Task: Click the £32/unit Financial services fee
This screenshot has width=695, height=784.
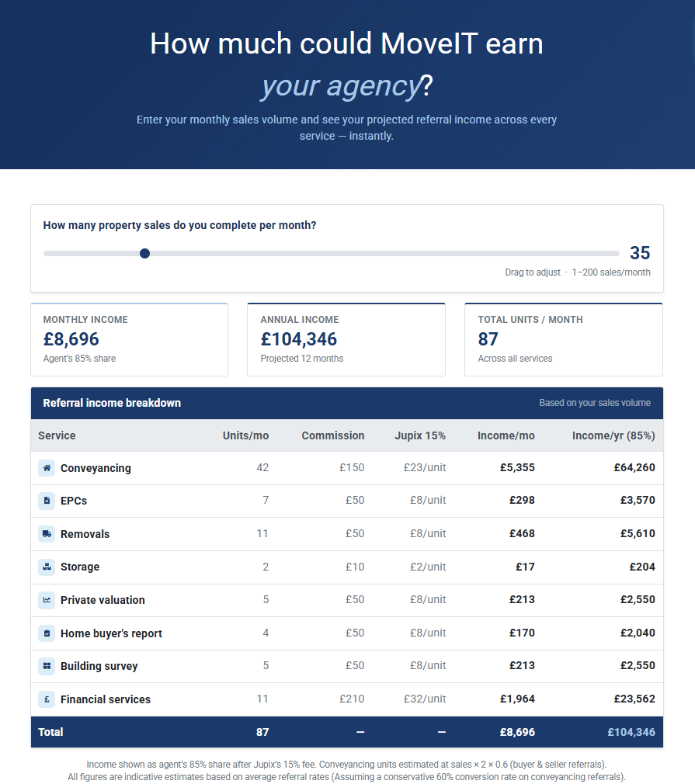Action: click(x=425, y=699)
